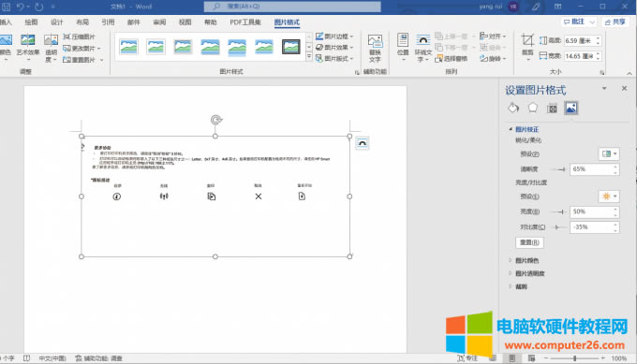The image size is (637, 364).
Task: Open the 替换文字 alt text button
Action: [375, 48]
